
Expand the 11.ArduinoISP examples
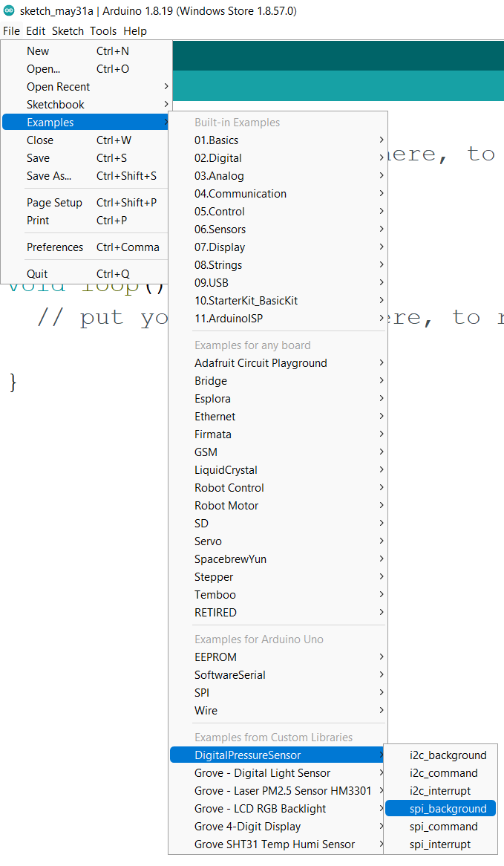(x=278, y=318)
